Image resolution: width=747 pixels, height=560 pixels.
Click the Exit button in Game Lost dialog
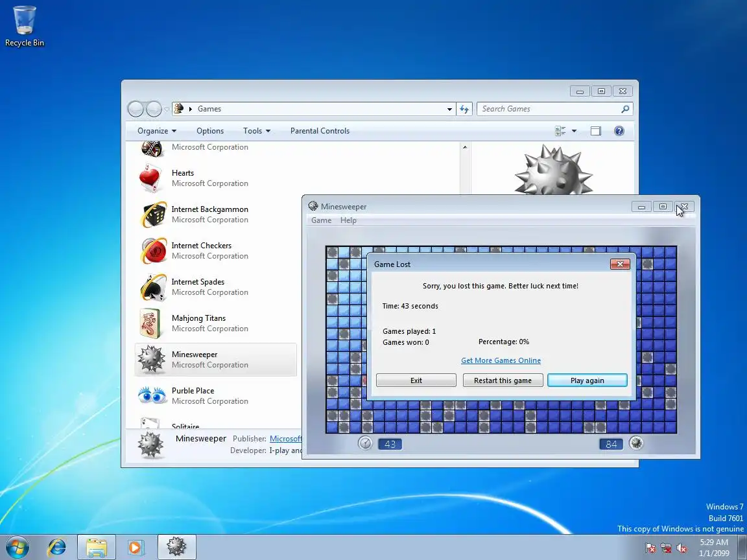[x=416, y=380]
